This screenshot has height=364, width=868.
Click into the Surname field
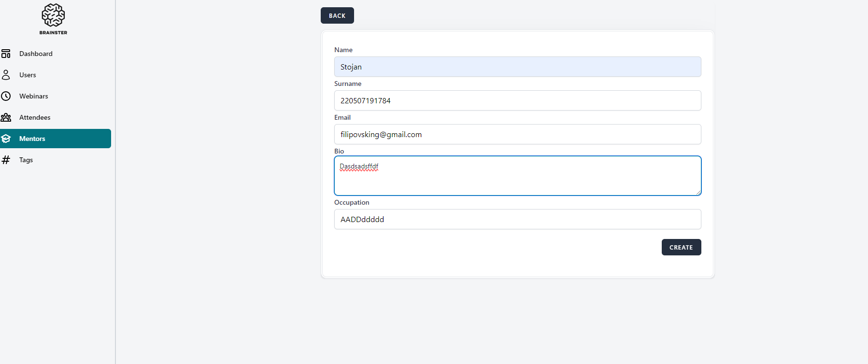517,100
